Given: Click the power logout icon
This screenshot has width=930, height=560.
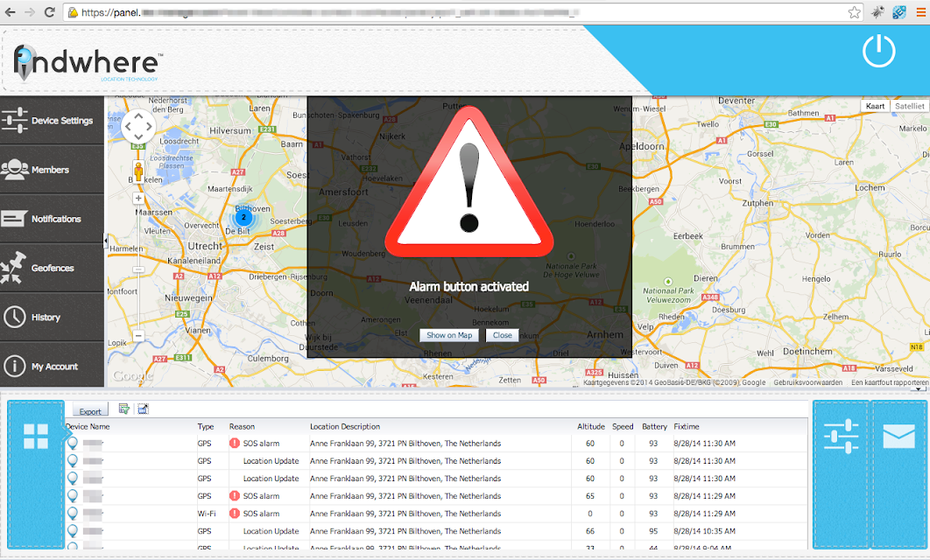Looking at the screenshot, I should tap(878, 51).
